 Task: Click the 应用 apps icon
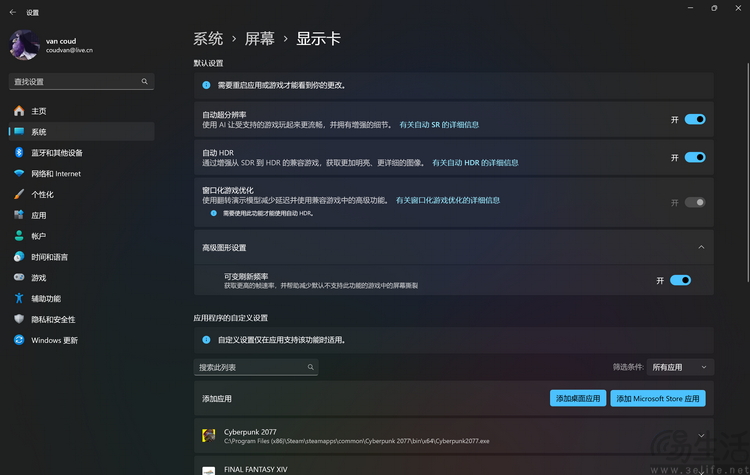point(19,215)
